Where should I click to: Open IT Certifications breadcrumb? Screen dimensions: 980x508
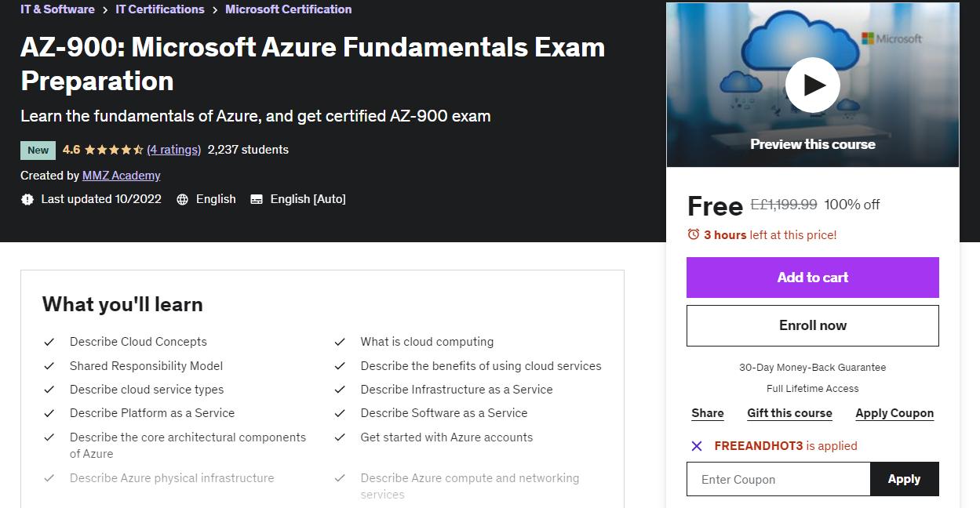[160, 9]
